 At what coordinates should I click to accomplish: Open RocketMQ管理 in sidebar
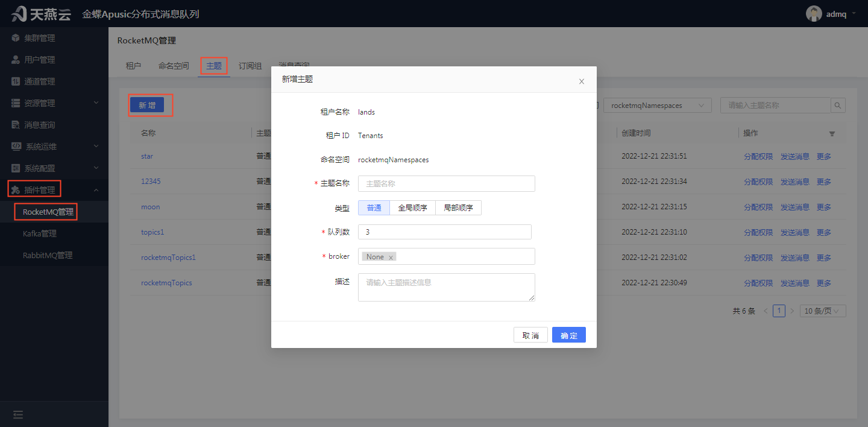point(48,212)
